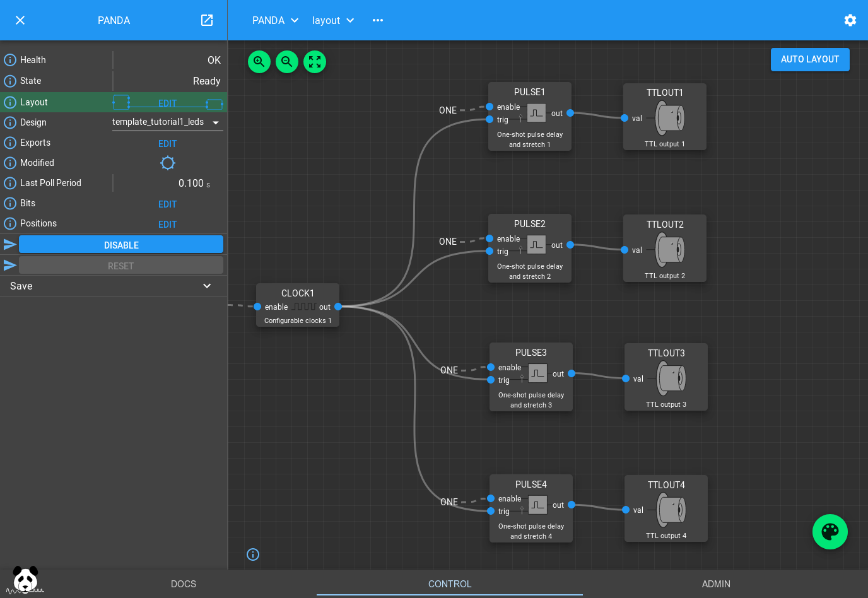
Task: Click the PULSE1 enable input port
Action: [x=490, y=107]
